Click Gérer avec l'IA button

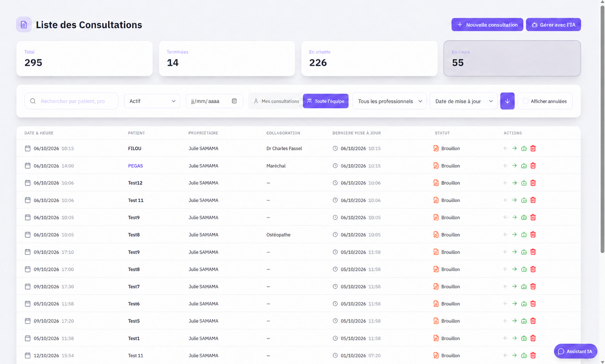coord(553,25)
